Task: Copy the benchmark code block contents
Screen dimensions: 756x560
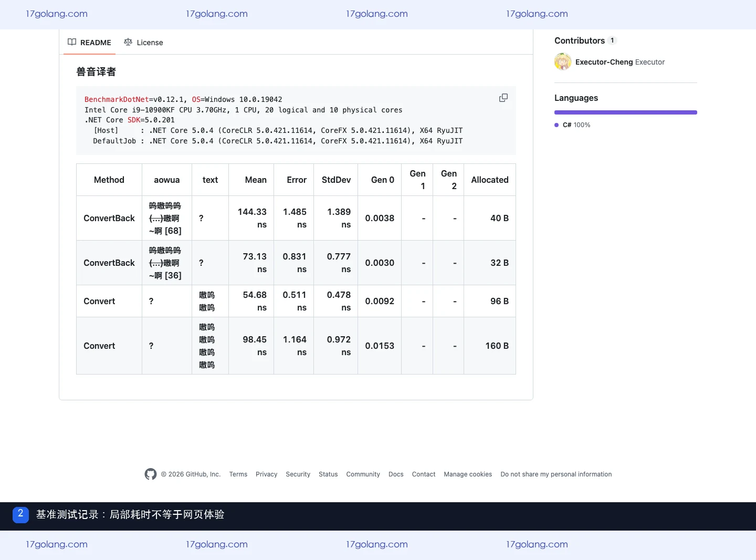Action: pyautogui.click(x=503, y=98)
